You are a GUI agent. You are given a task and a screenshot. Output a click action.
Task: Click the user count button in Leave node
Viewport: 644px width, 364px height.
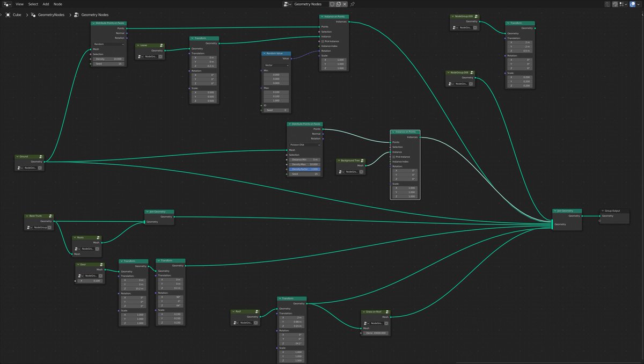point(160,56)
